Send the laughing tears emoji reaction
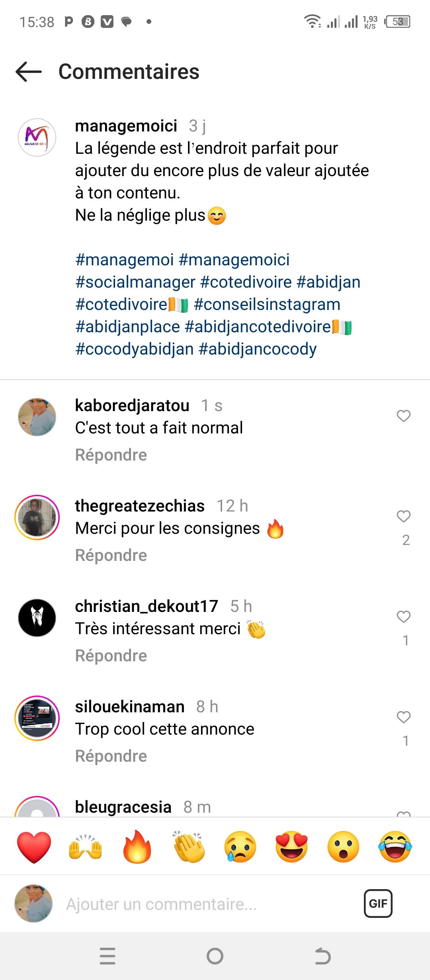The image size is (430, 980). point(395,847)
